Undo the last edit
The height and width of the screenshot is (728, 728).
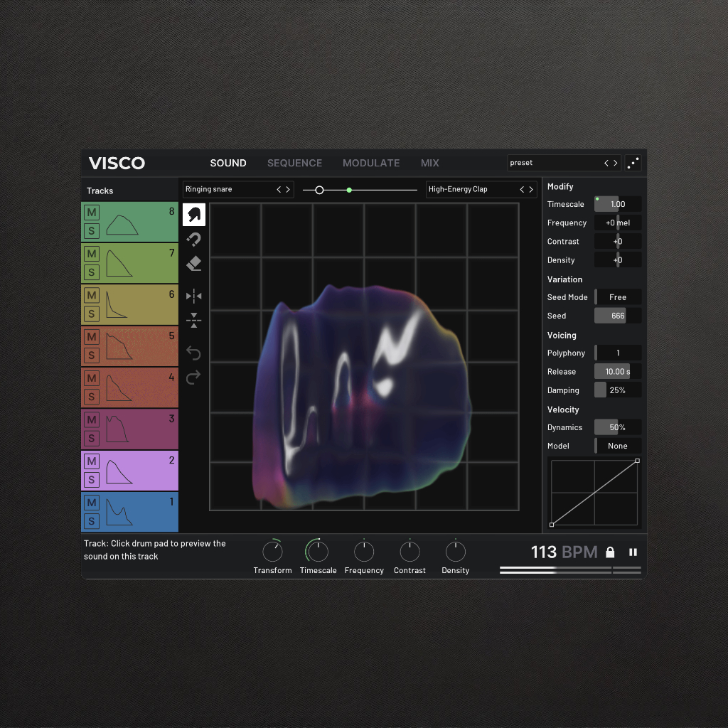[193, 353]
